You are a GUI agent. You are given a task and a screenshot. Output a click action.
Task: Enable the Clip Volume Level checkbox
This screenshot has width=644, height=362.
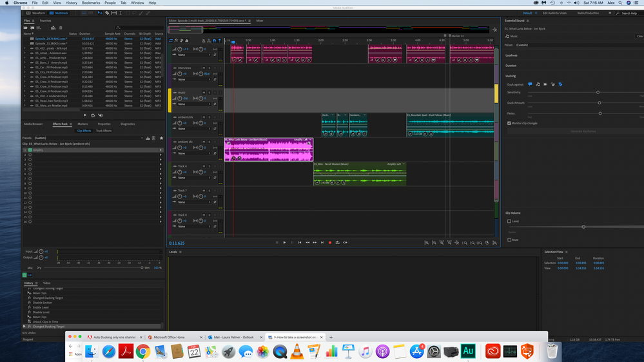coord(509,221)
